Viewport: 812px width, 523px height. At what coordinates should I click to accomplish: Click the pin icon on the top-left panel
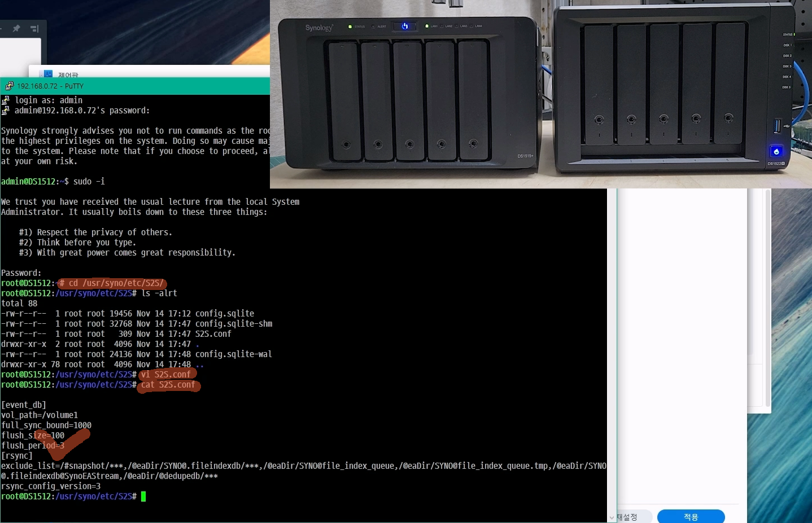16,28
